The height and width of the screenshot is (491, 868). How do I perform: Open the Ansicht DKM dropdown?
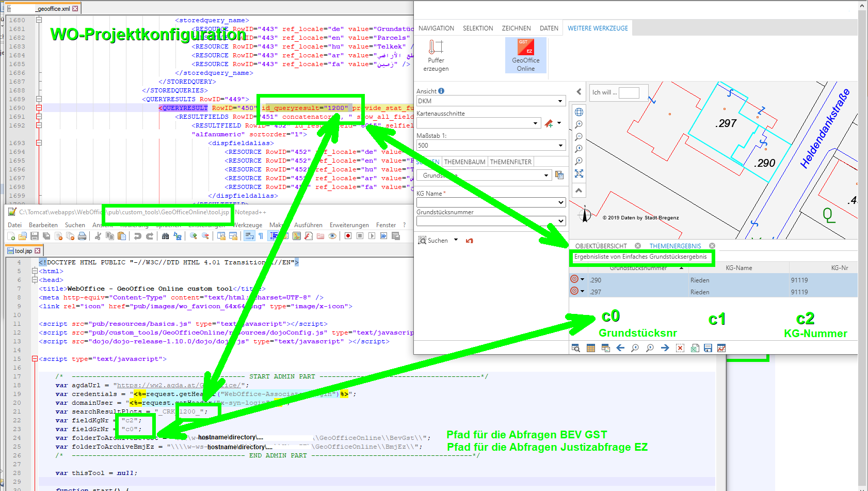click(561, 101)
